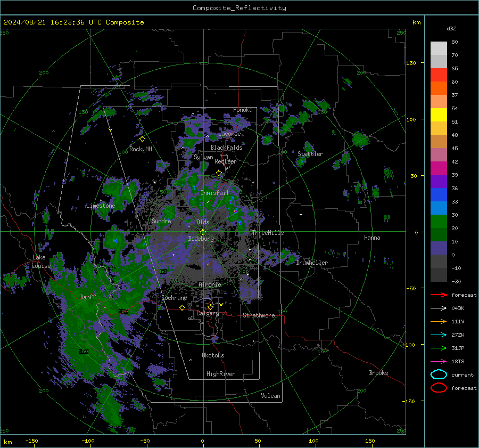This screenshot has width=479, height=448.
Task: Click the Ponoka map label
Action: (x=243, y=110)
